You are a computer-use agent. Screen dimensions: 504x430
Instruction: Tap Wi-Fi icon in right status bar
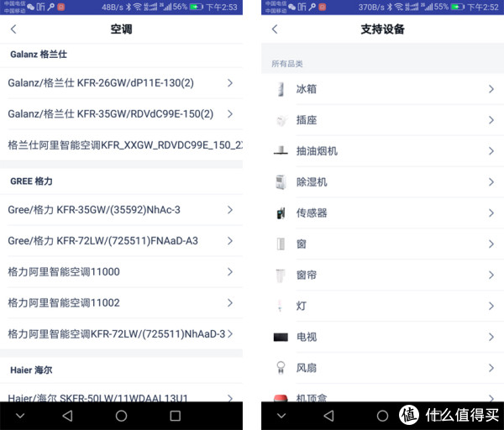398,7
